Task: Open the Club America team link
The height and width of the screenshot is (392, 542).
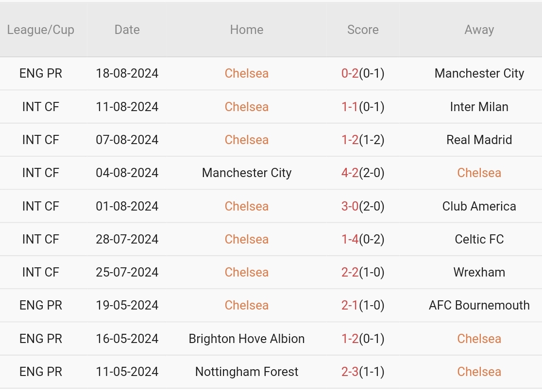Action: point(479,206)
